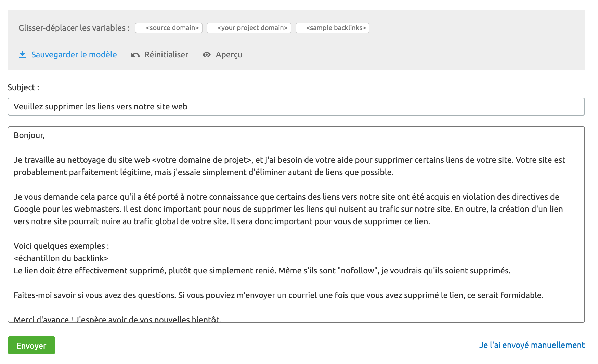Click the drag handle on <sample backlinks> chip
This screenshot has height=364, width=598.
[301, 28]
